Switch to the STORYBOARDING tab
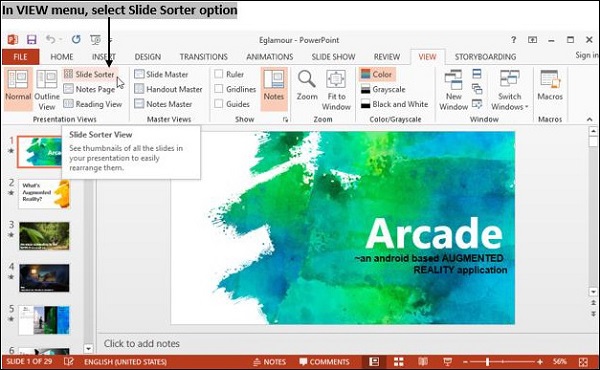 click(485, 57)
